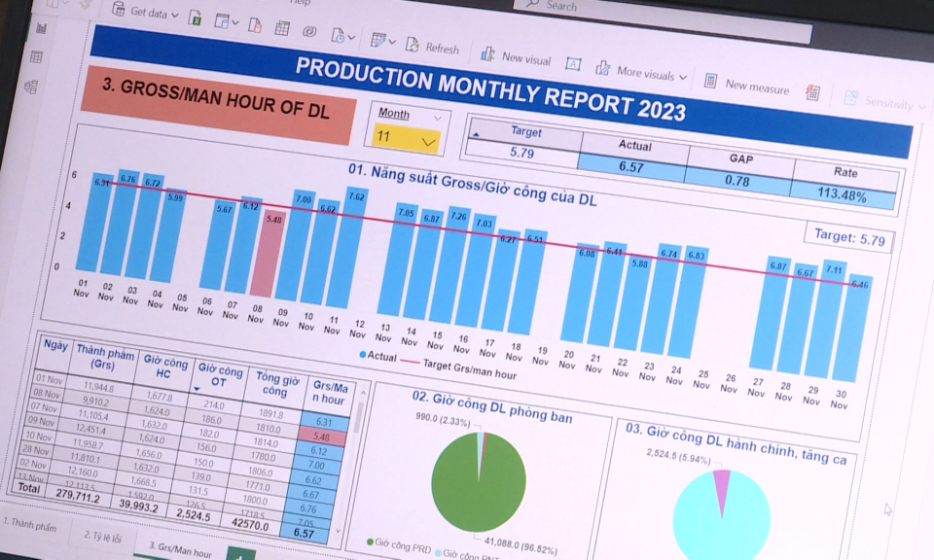The image size is (934, 560).
Task: Insert a Text box from the ribbon
Action: point(573,64)
